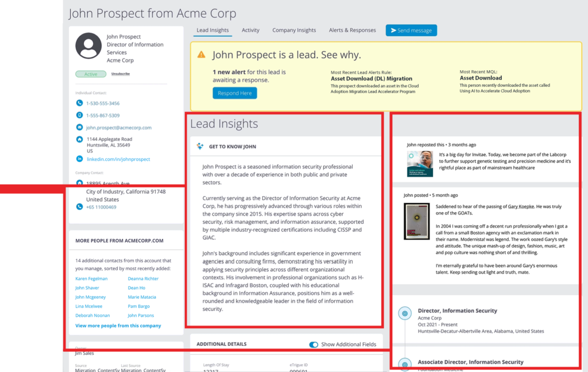Open the linkedin.com/in/johnprospect link
This screenshot has width=588, height=372.
(118, 159)
